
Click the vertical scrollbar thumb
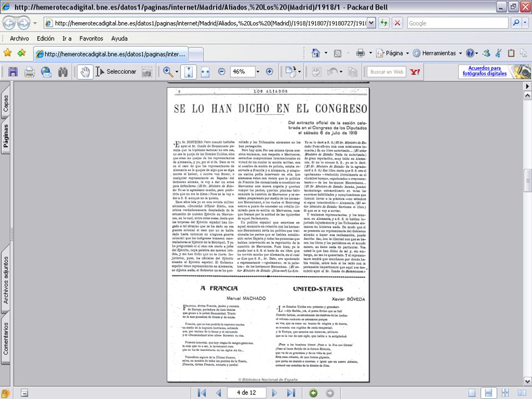(528, 180)
